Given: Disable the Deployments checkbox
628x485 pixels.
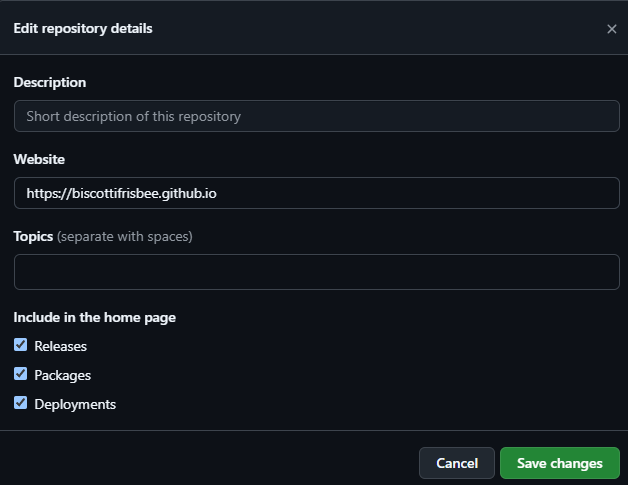Looking at the screenshot, I should (x=21, y=403).
